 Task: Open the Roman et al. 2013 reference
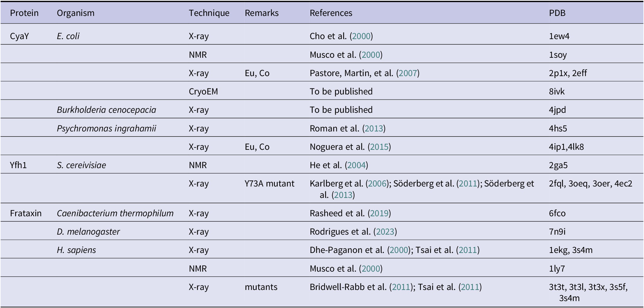374,128
